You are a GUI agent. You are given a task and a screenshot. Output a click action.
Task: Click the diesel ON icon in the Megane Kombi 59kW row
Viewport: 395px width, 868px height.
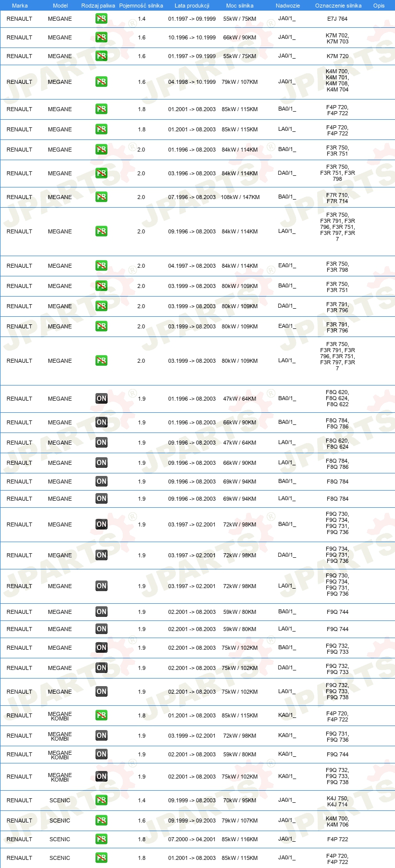(101, 754)
